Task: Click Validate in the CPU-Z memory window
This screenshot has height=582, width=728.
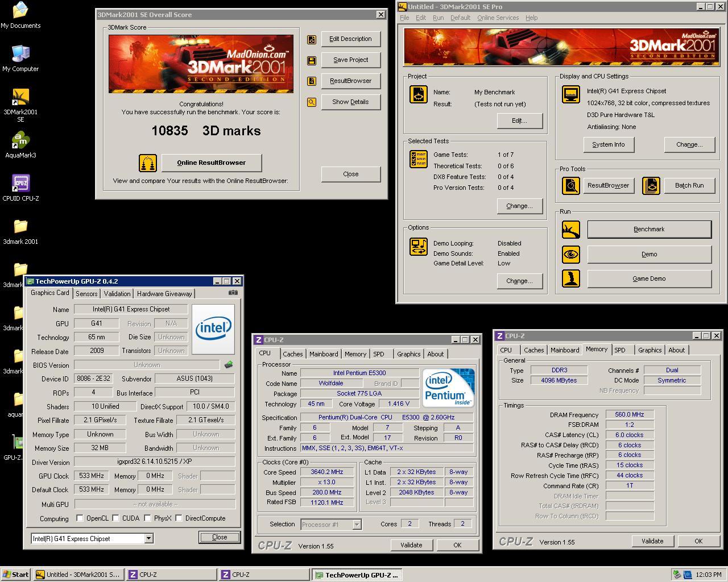Action: tap(652, 541)
